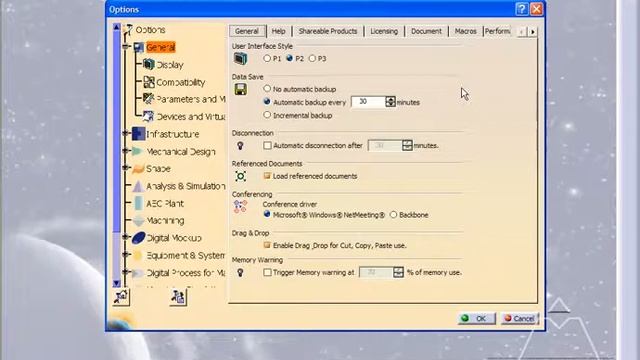Expand the Digital Process node

(125, 272)
